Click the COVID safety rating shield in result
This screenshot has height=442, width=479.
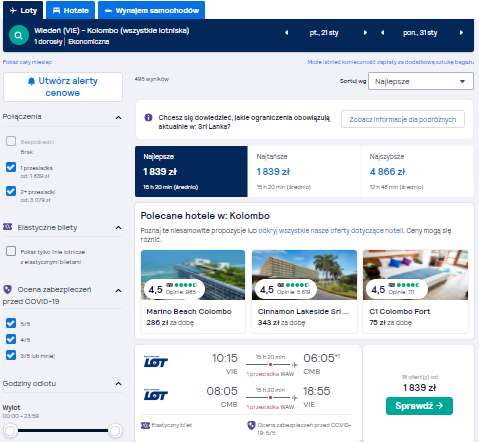point(251,425)
